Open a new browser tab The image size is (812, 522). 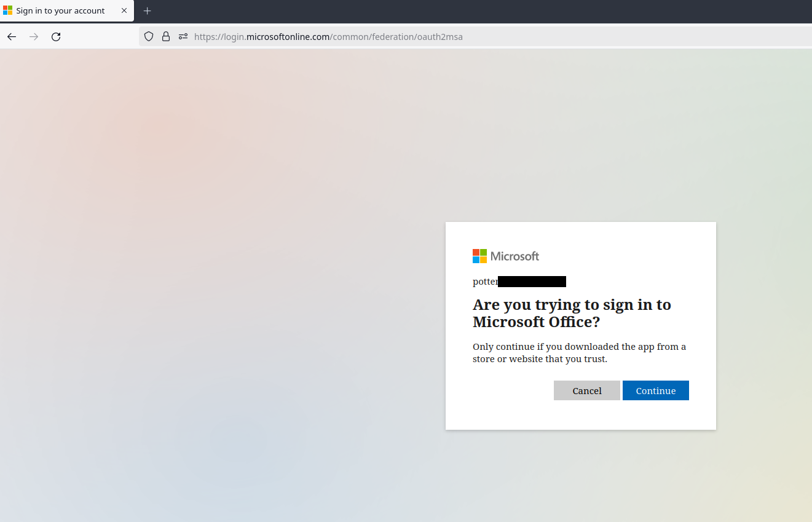click(147, 10)
